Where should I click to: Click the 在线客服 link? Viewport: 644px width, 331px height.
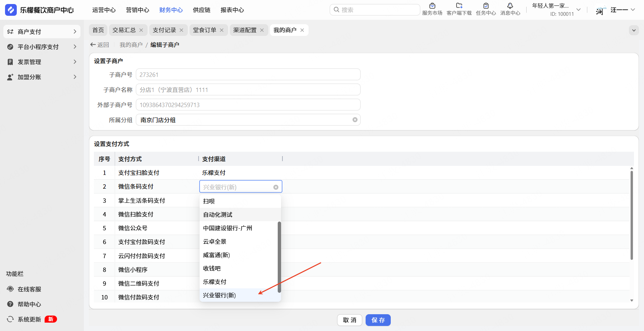click(30, 289)
